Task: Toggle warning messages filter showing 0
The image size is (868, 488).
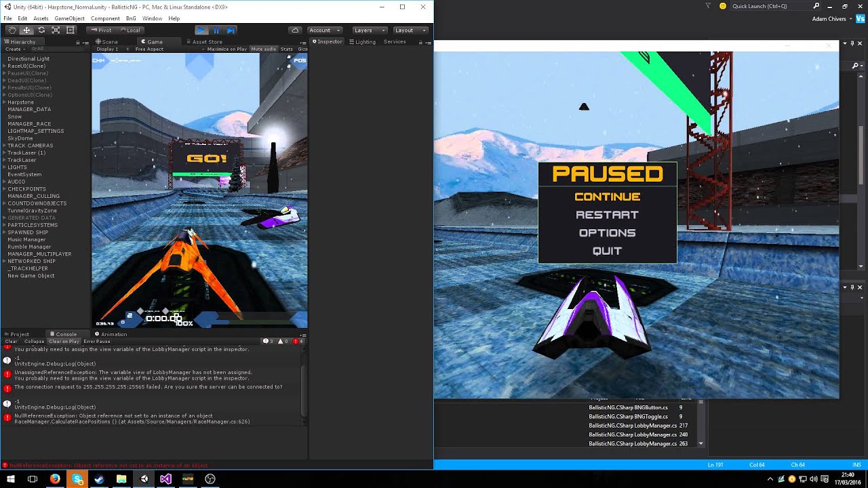Action: [x=283, y=341]
